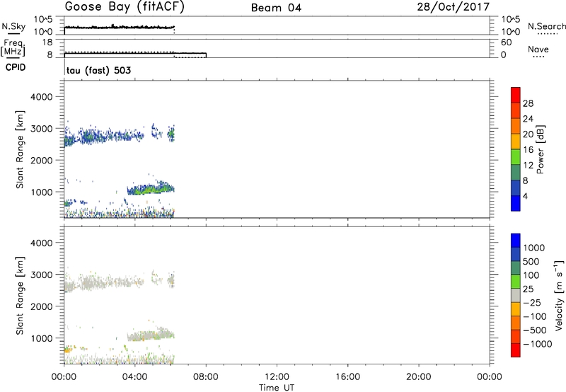Click the blue power echo band near 2700 km
Screen dimensions: 566x392
coord(105,137)
